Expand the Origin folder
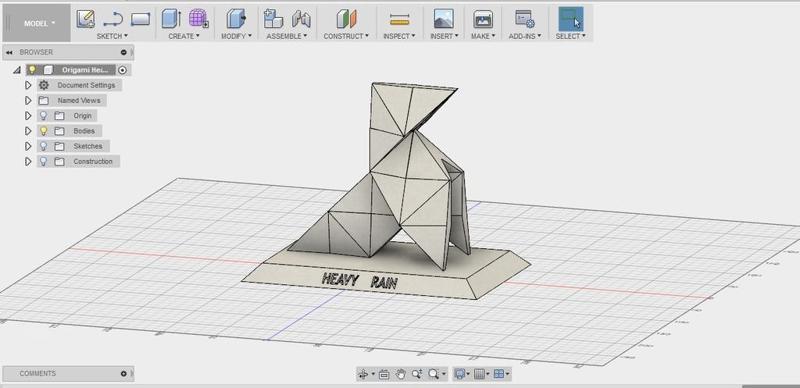Image resolution: width=800 pixels, height=388 pixels. (x=29, y=116)
